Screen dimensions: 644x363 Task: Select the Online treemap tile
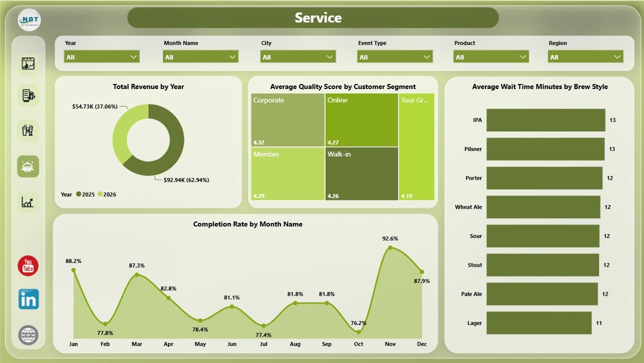click(361, 120)
